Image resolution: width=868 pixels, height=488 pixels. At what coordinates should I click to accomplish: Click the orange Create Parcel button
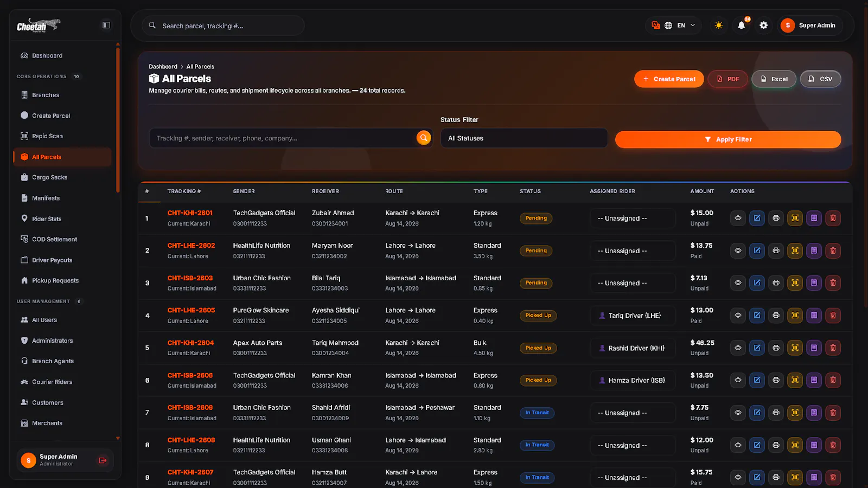click(x=669, y=79)
